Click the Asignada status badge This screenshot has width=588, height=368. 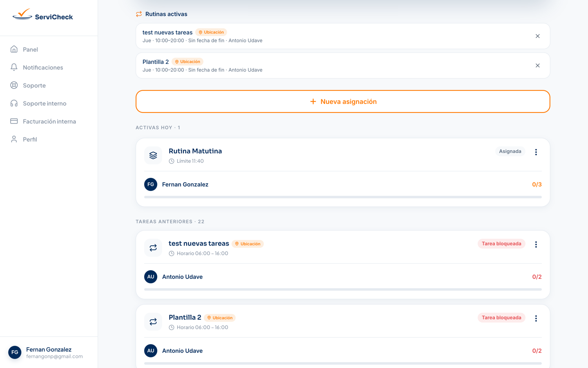pos(510,151)
